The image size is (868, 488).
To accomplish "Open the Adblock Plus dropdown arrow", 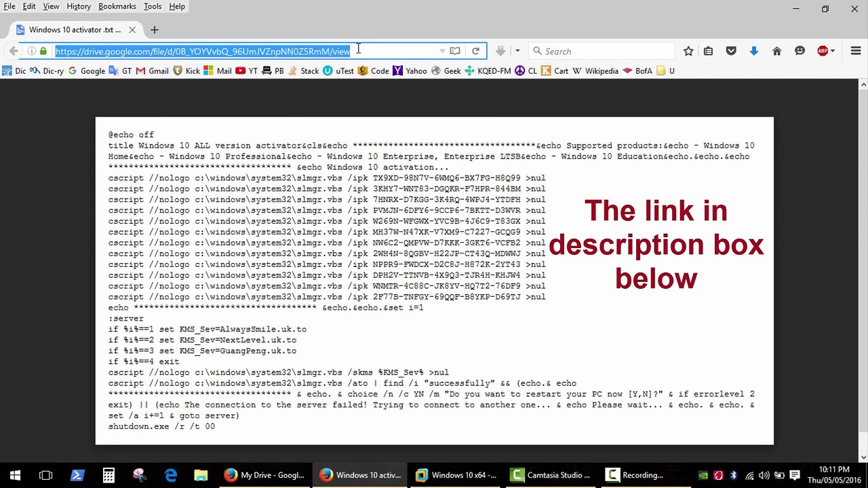I will [833, 51].
